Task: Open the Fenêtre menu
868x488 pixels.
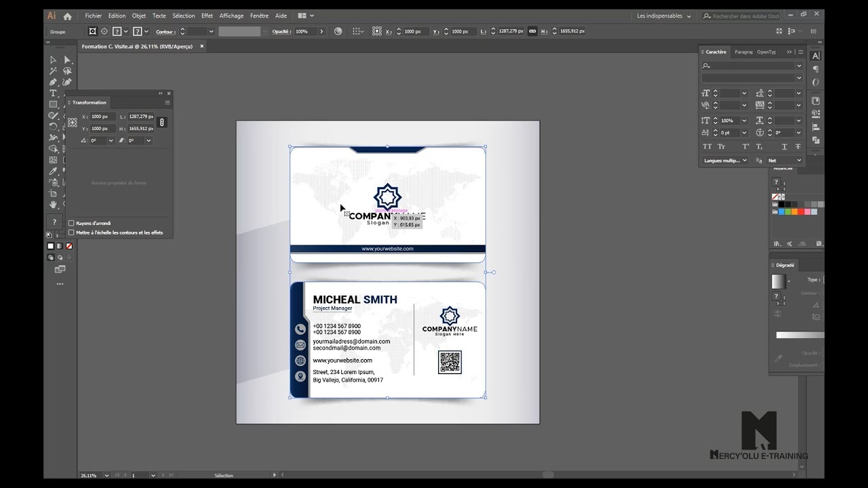Action: 259,16
